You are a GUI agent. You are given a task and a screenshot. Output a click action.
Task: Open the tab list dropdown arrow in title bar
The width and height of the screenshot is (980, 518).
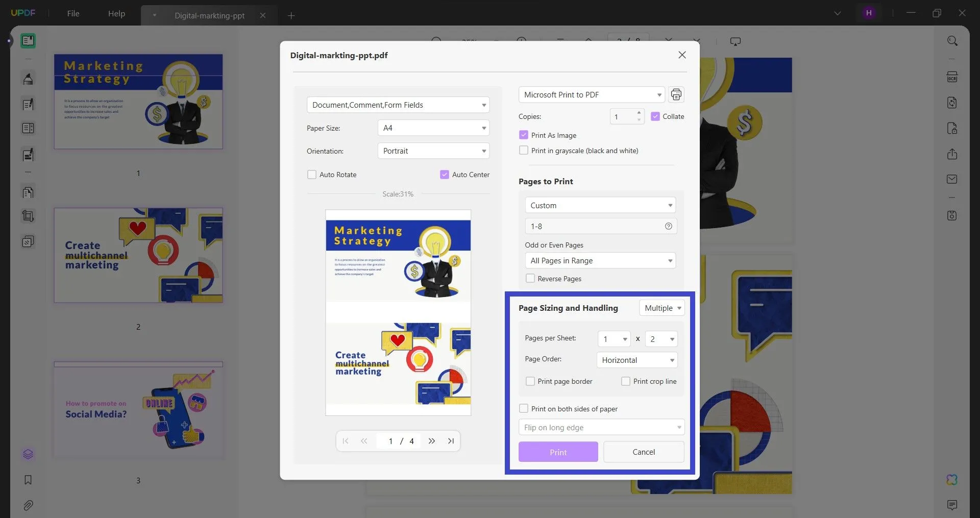[838, 13]
